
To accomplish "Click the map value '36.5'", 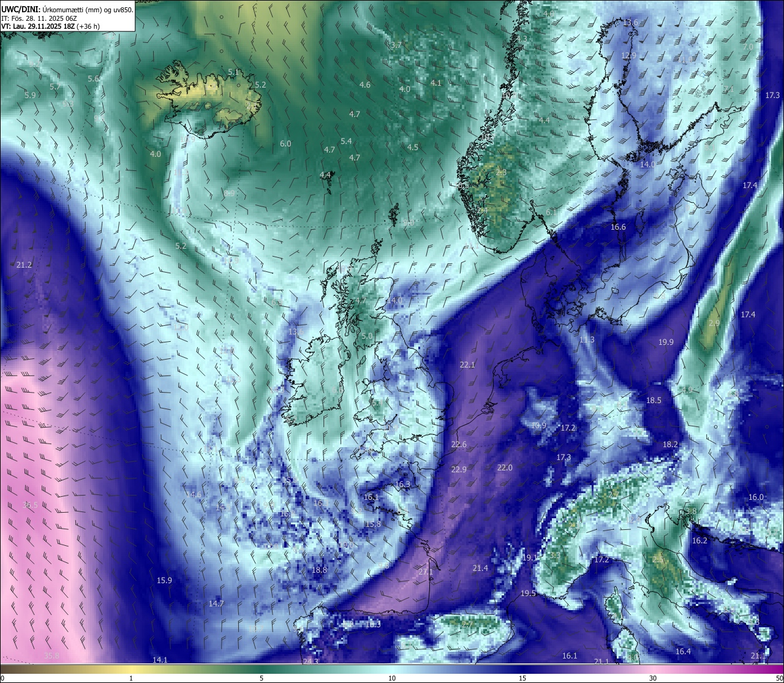I will pyautogui.click(x=30, y=505).
